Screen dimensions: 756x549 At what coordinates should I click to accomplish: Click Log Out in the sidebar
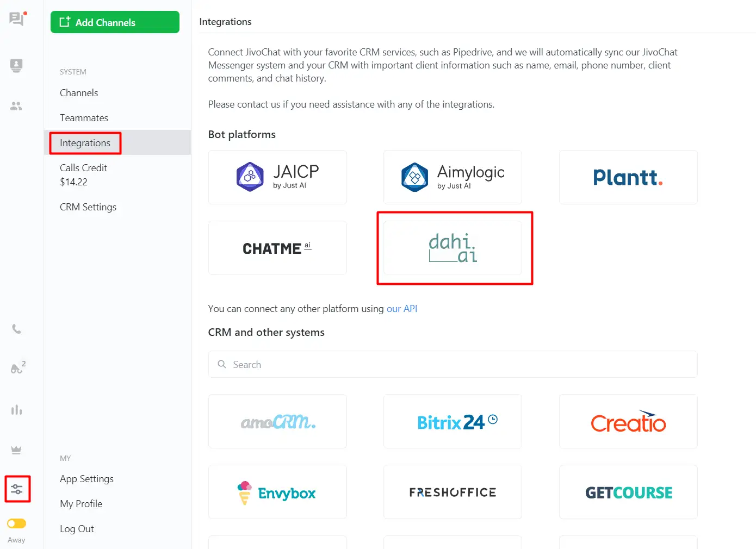77,529
